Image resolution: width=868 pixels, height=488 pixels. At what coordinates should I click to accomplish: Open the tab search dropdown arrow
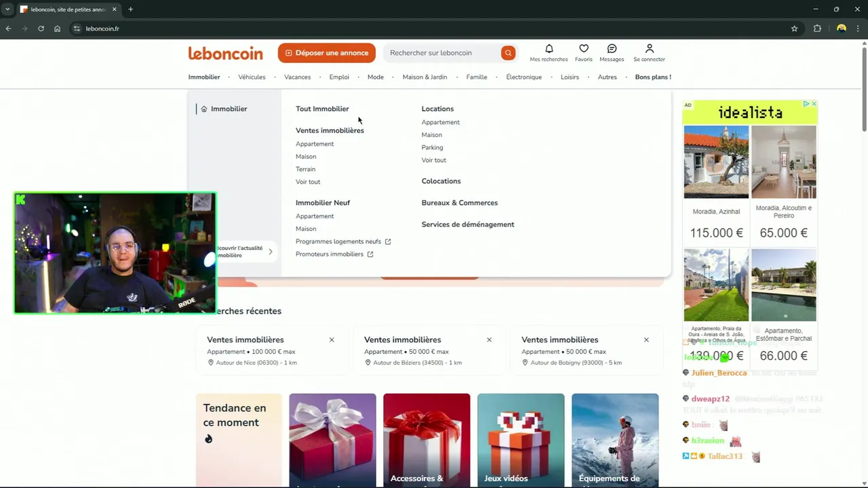tap(7, 9)
